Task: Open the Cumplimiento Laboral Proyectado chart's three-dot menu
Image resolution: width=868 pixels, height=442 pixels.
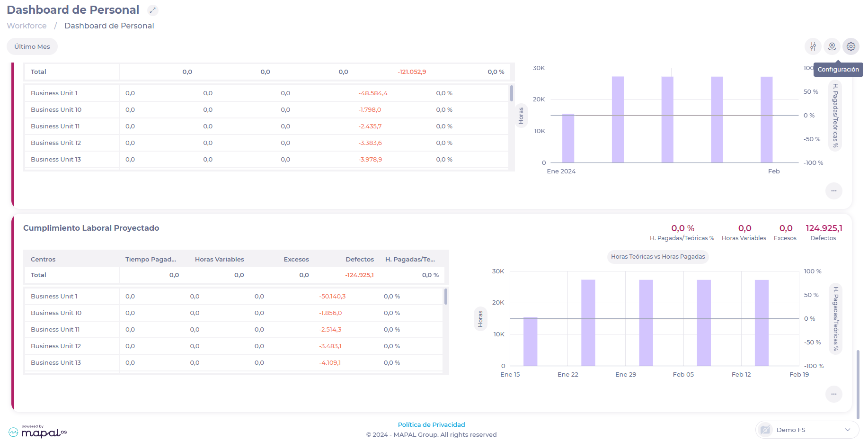Action: 833,394
